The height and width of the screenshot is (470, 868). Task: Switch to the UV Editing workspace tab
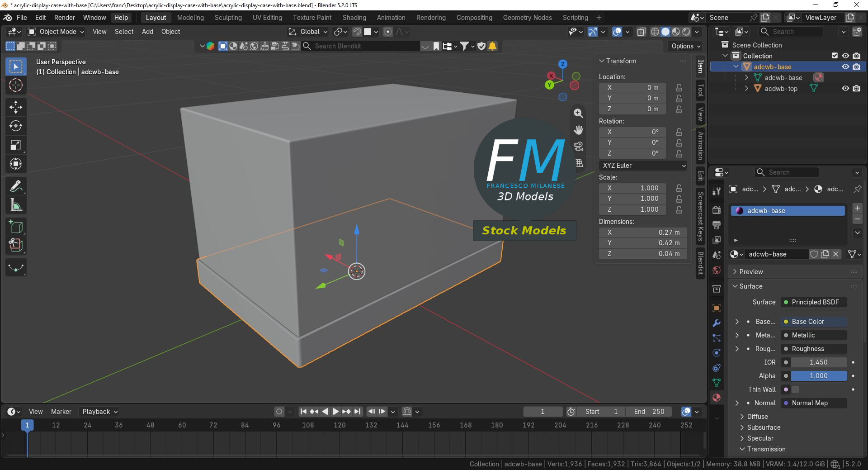pyautogui.click(x=267, y=18)
